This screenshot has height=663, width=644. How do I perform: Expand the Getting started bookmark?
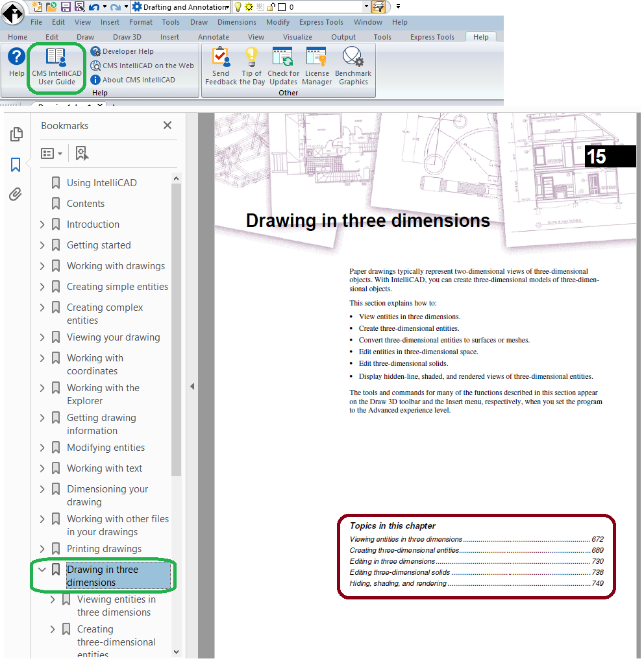pyautogui.click(x=42, y=245)
